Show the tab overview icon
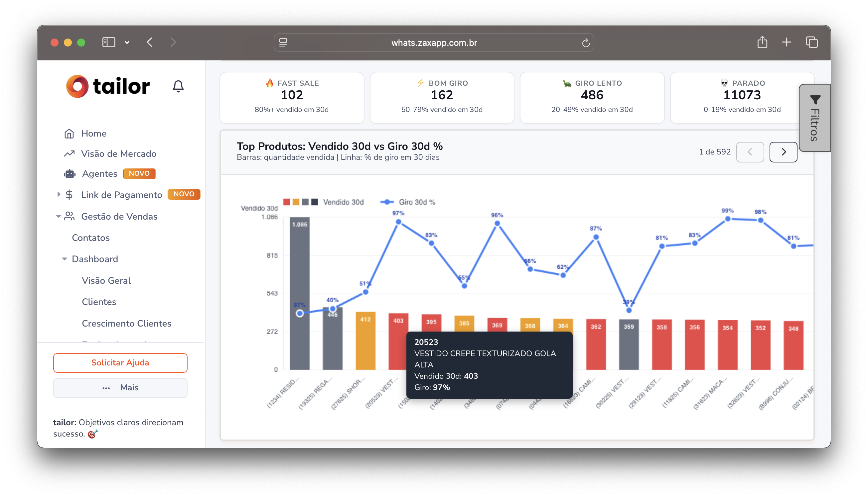 point(812,42)
